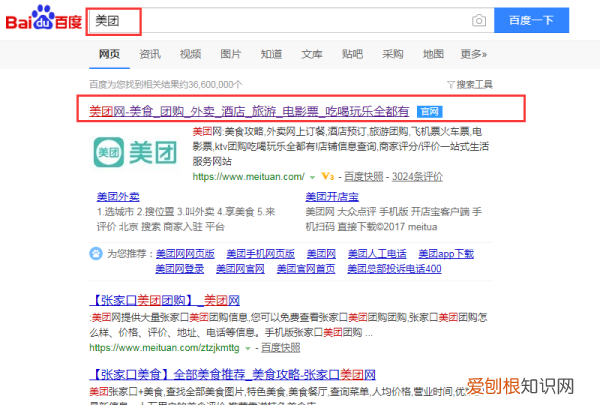600x405 pixels.
Task: Click the 百度一下 search button
Action: click(x=532, y=20)
